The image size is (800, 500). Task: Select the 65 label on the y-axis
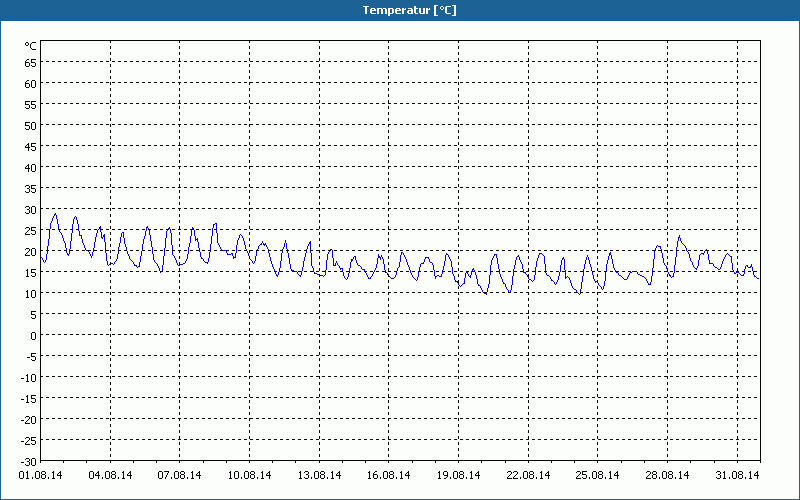tap(30, 62)
